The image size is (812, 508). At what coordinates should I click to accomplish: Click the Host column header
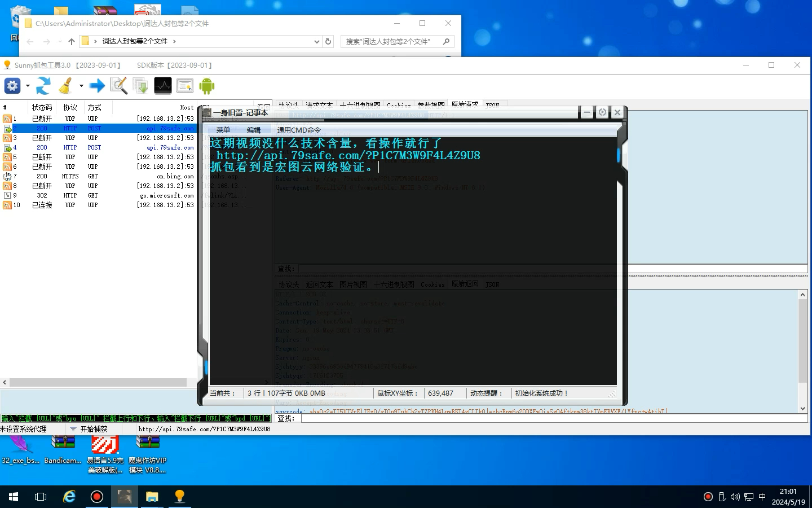[x=187, y=107]
